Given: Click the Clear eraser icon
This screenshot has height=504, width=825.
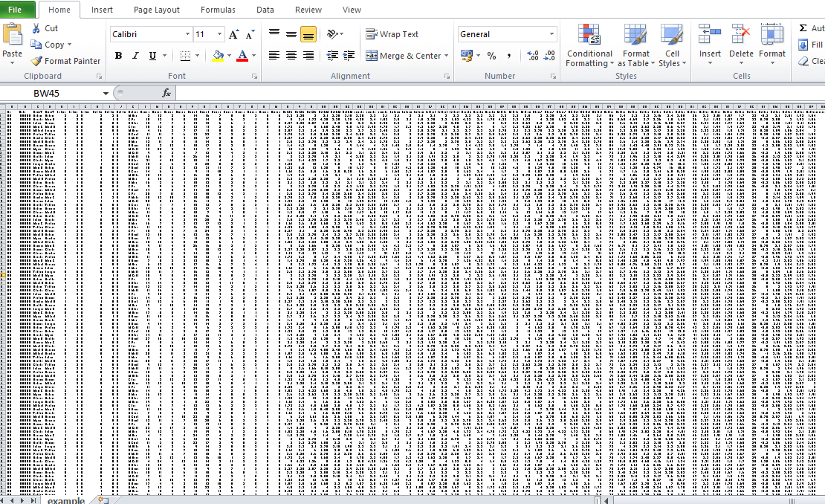Looking at the screenshot, I should click(x=803, y=61).
